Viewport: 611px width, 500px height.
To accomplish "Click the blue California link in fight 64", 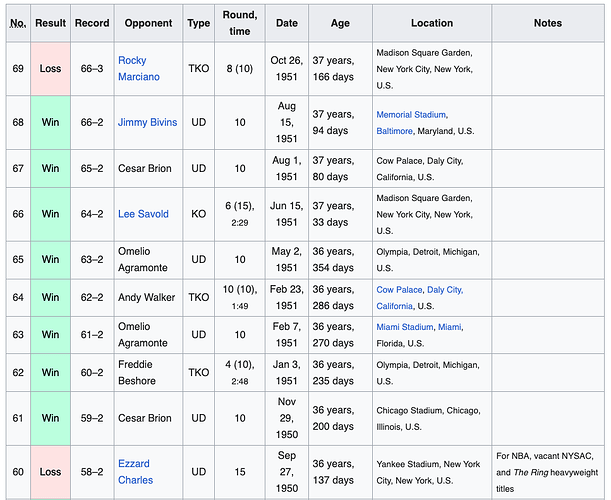I will (x=398, y=306).
